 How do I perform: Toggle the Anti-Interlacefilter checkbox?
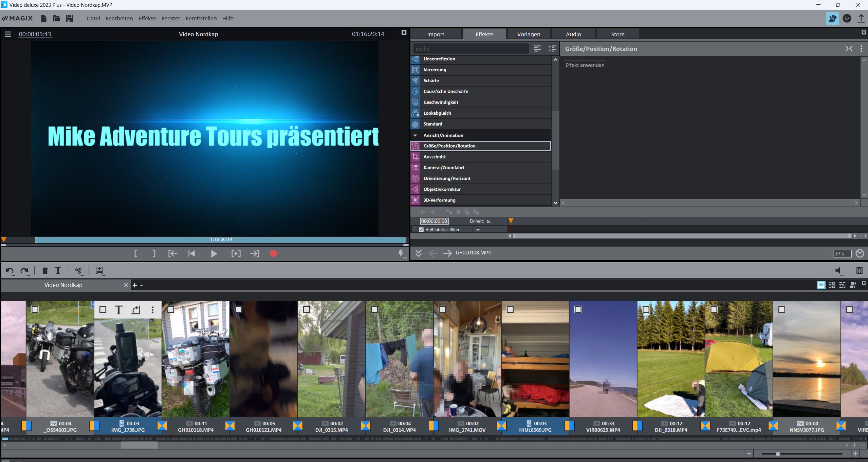point(421,230)
